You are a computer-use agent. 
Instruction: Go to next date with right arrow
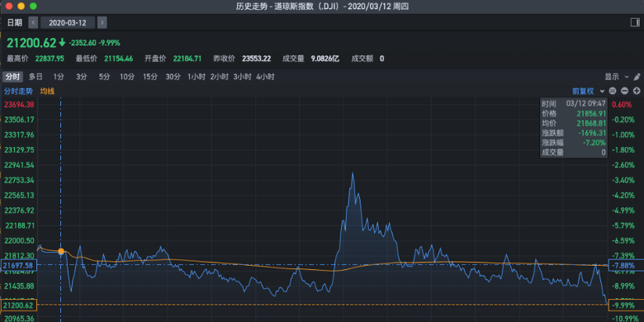[102, 22]
